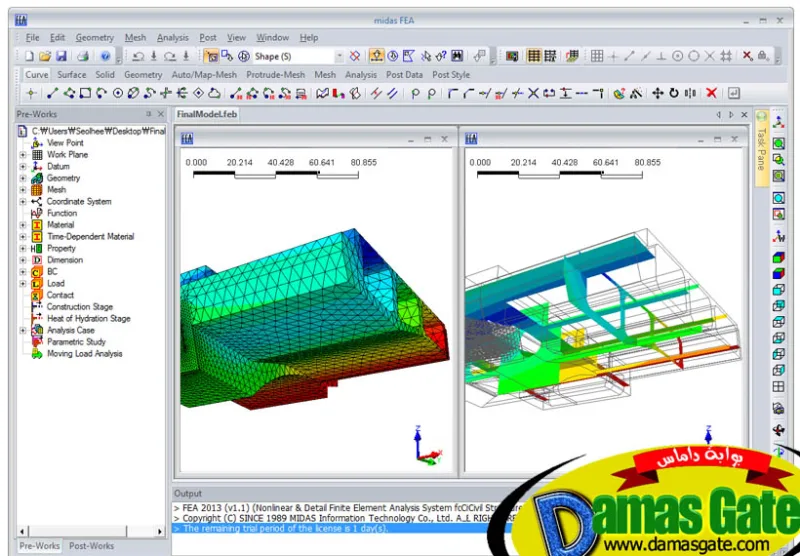Click the perpendicular snap icon

(661, 56)
